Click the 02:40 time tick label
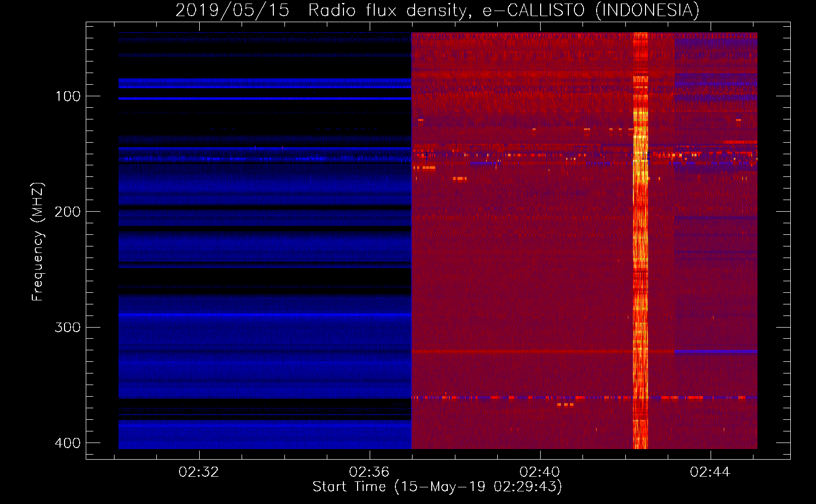Screen dimensions: 816x504 (540, 472)
